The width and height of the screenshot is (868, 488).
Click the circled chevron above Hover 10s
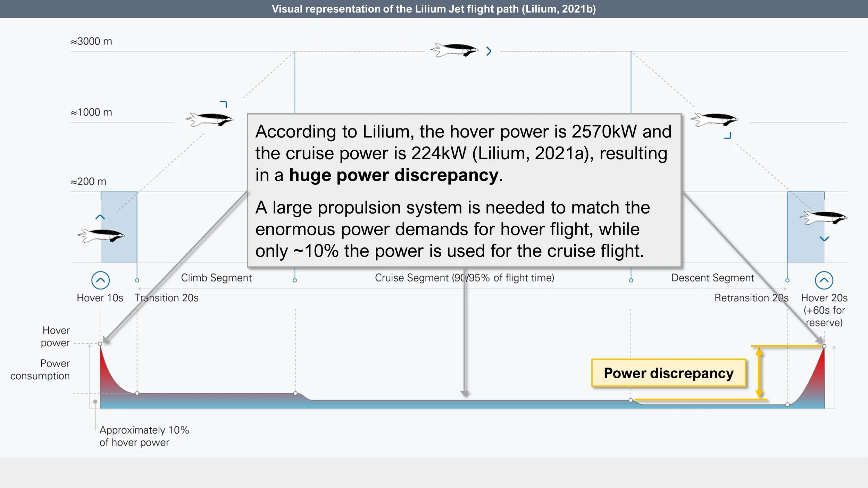[x=100, y=280]
